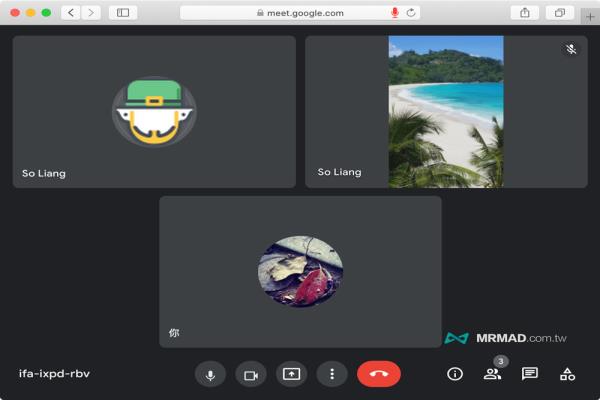Open the chat panel
Viewport: 600px width, 400px height.
530,374
